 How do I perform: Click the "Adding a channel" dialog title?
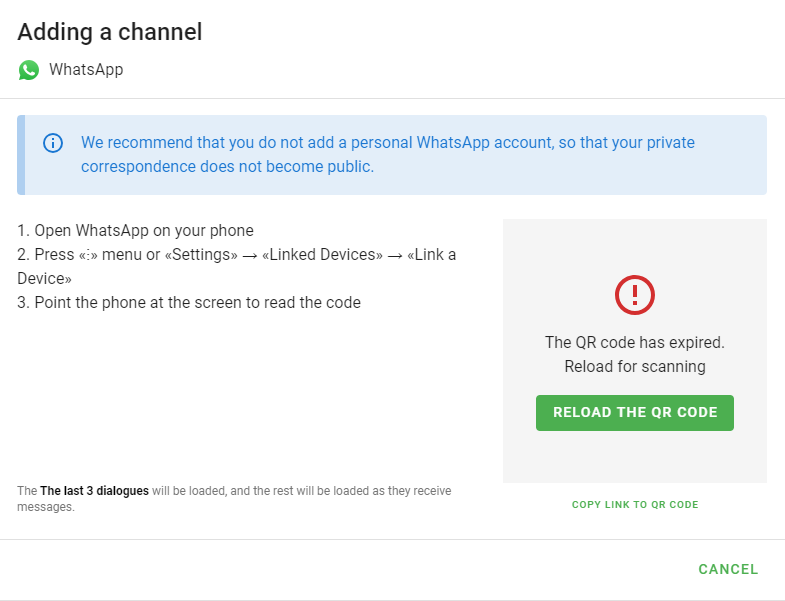[x=110, y=32]
